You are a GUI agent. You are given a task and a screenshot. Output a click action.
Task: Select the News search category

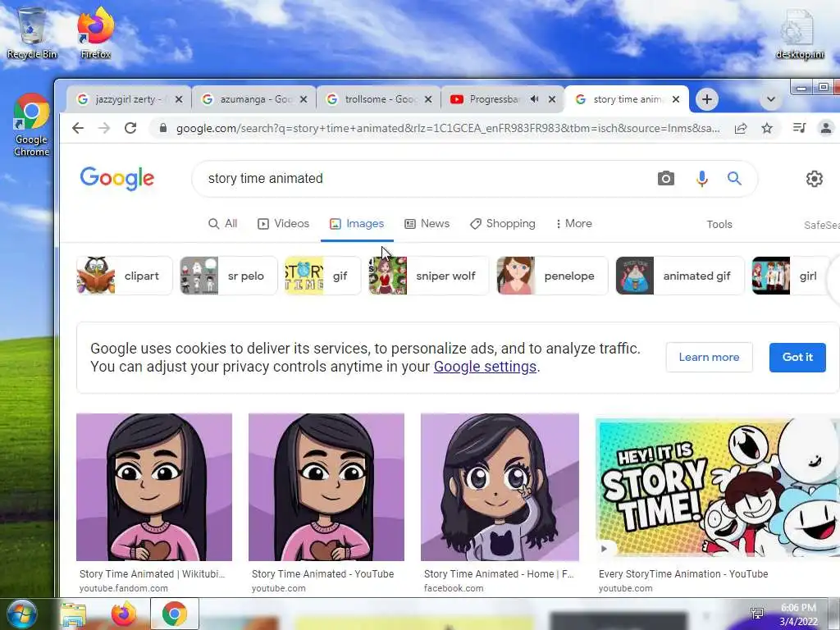coord(427,223)
